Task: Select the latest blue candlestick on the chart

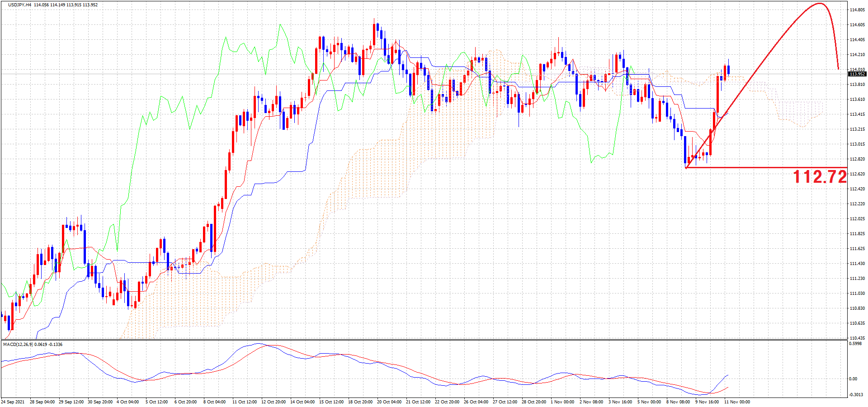Action: (728, 70)
